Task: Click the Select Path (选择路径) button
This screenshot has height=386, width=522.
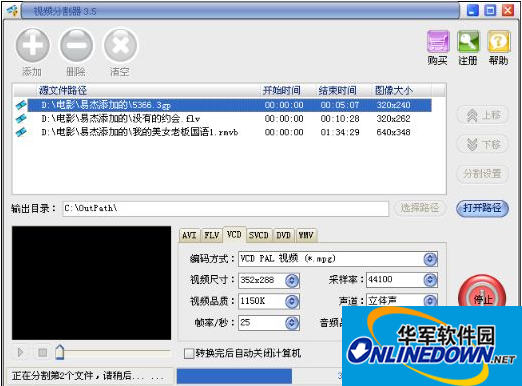Action: coord(420,208)
